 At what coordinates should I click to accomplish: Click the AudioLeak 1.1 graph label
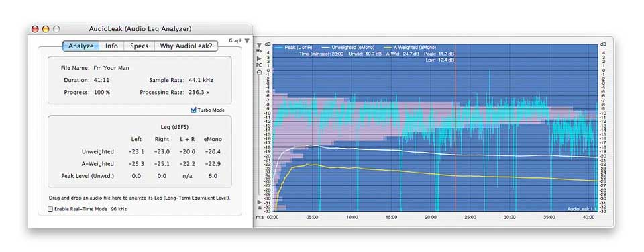click(x=582, y=209)
